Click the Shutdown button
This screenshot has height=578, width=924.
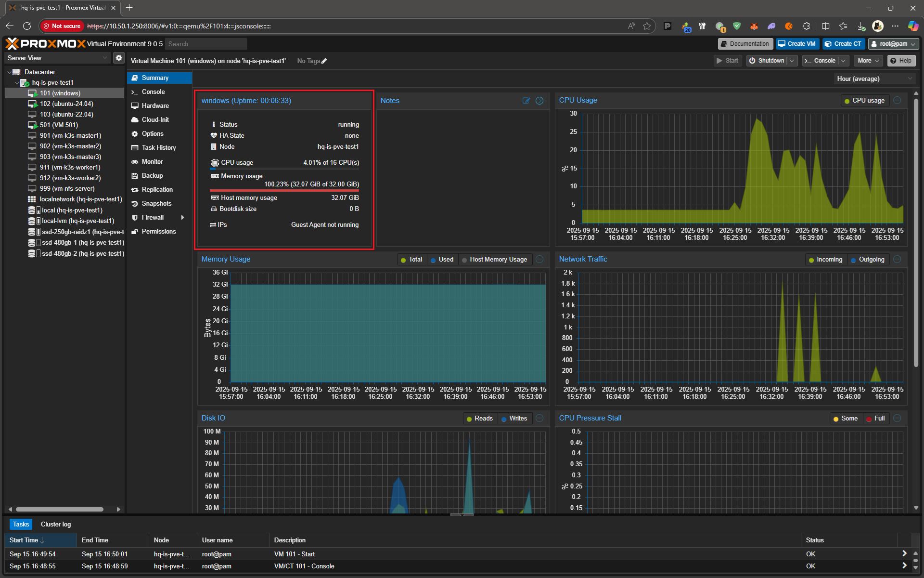point(767,61)
